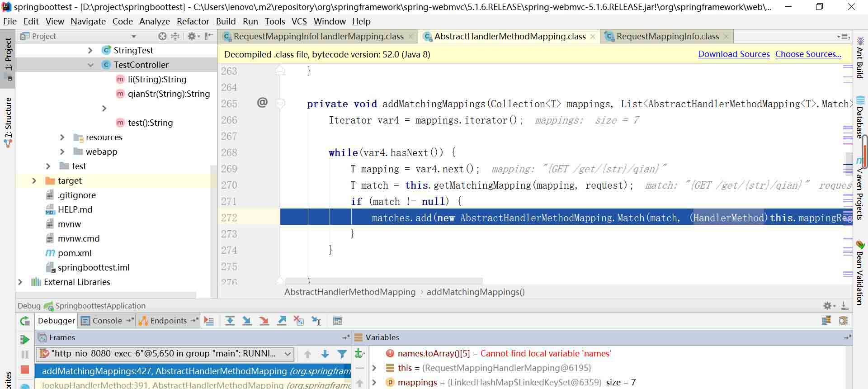Click the editor horizontal scrollbar
Viewport: 868px width, 389px height.
pos(384,281)
